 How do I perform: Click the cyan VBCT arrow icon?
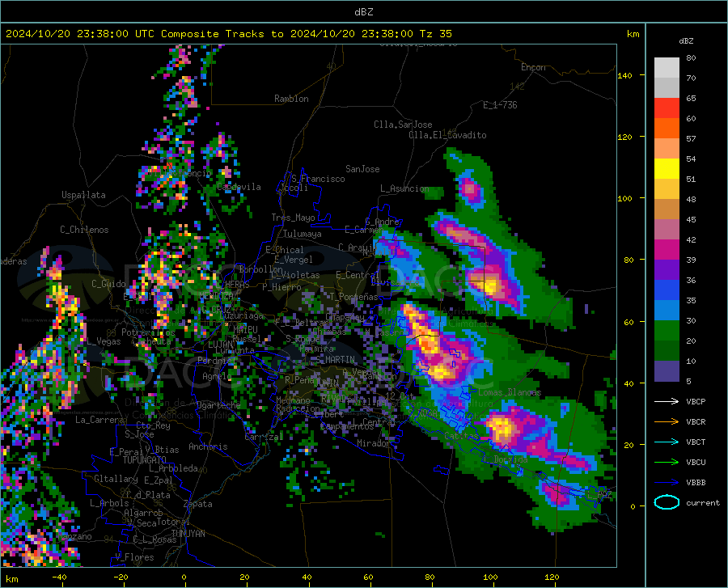tap(667, 442)
